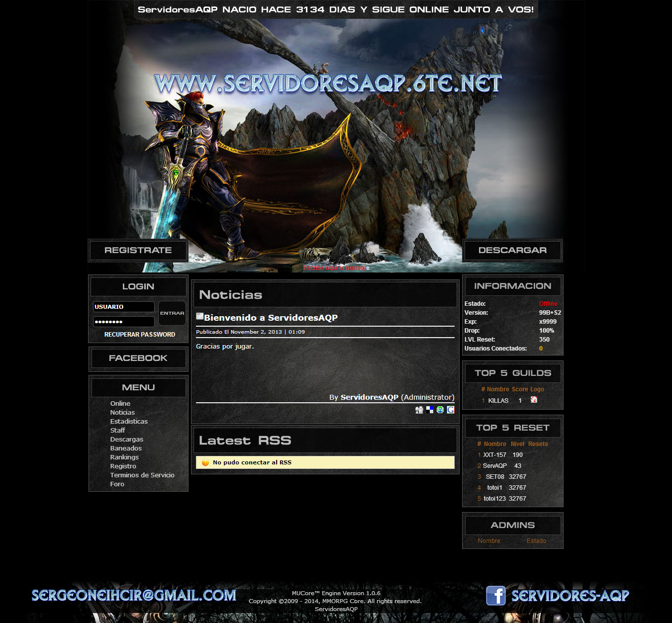Click the Delicious bookmark share icon
The height and width of the screenshot is (623, 672).
pos(430,410)
